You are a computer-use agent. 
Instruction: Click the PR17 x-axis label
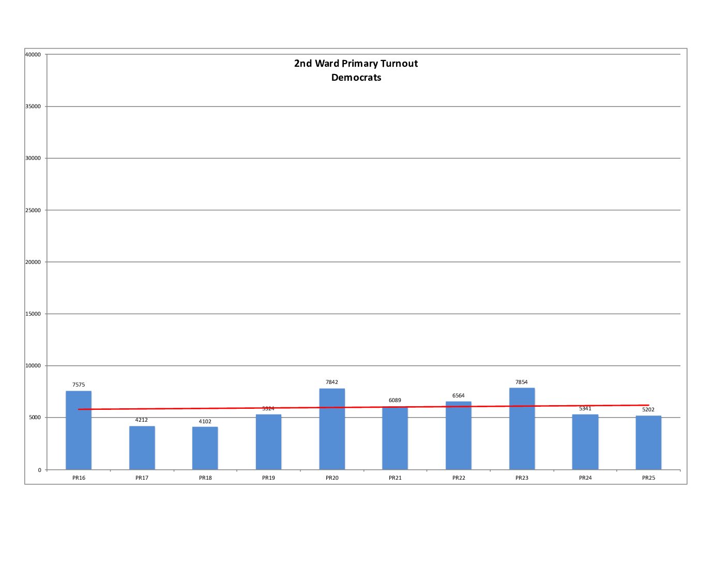pyautogui.click(x=142, y=478)
